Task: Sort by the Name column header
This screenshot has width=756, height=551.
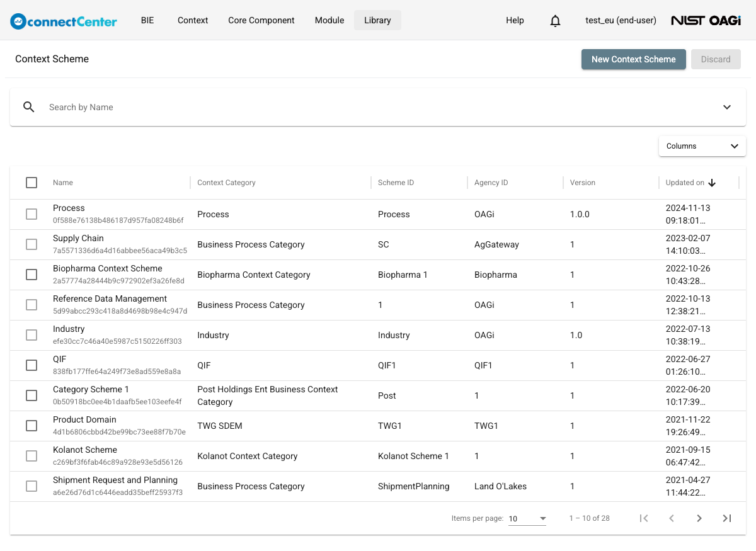Action: pyautogui.click(x=63, y=183)
